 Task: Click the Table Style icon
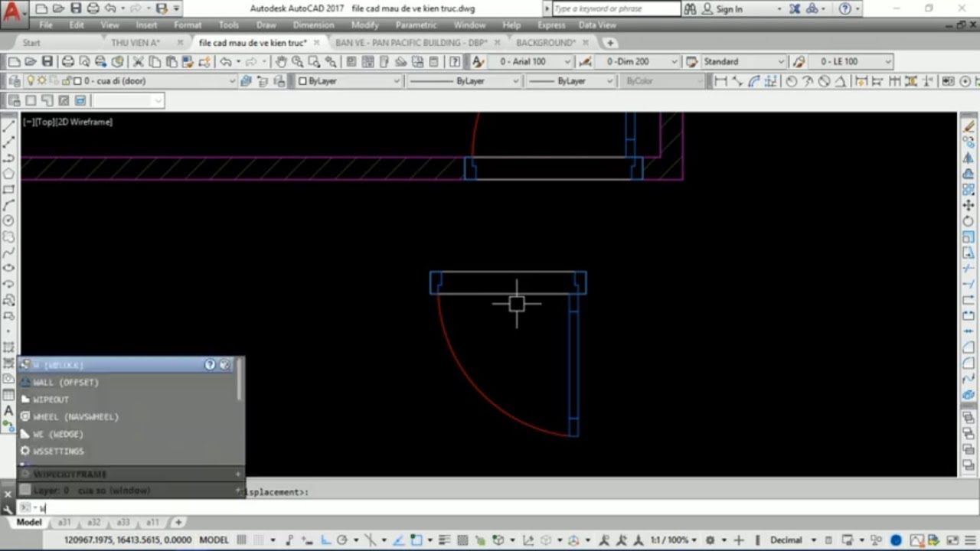point(691,62)
